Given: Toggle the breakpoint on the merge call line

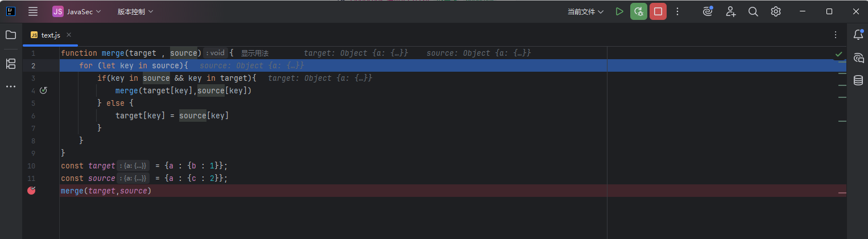Looking at the screenshot, I should [31, 191].
